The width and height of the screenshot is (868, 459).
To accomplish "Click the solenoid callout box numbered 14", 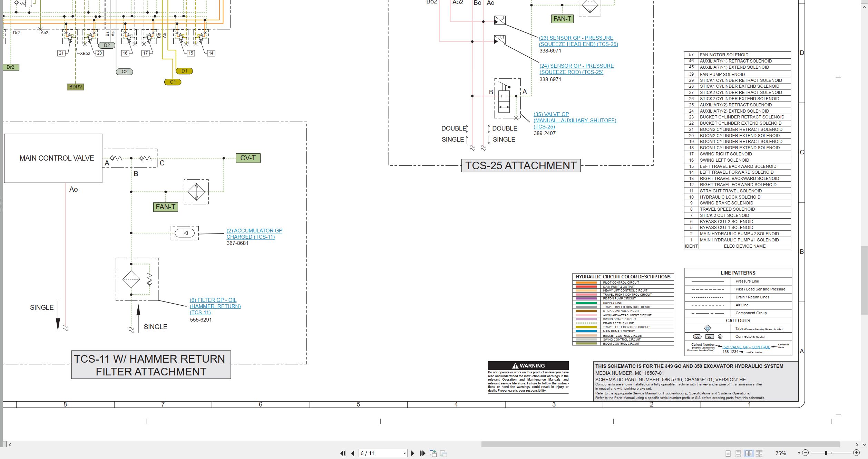I will [211, 53].
